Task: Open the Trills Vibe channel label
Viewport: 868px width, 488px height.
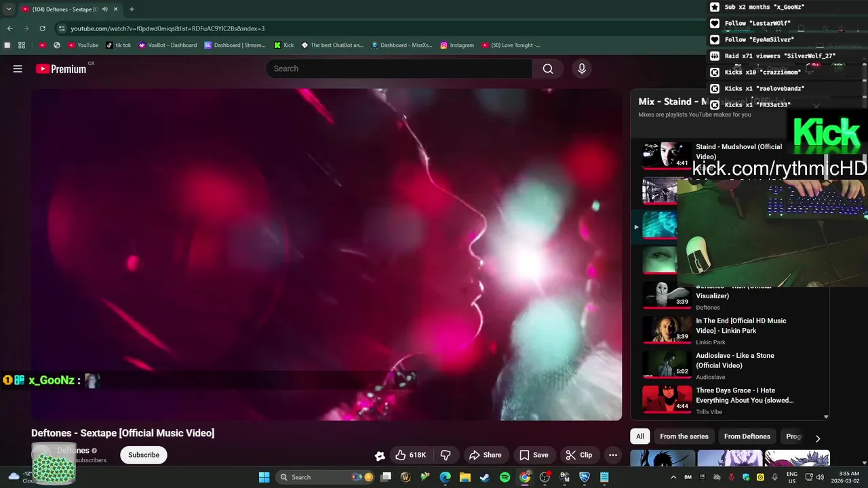Action: (x=709, y=411)
